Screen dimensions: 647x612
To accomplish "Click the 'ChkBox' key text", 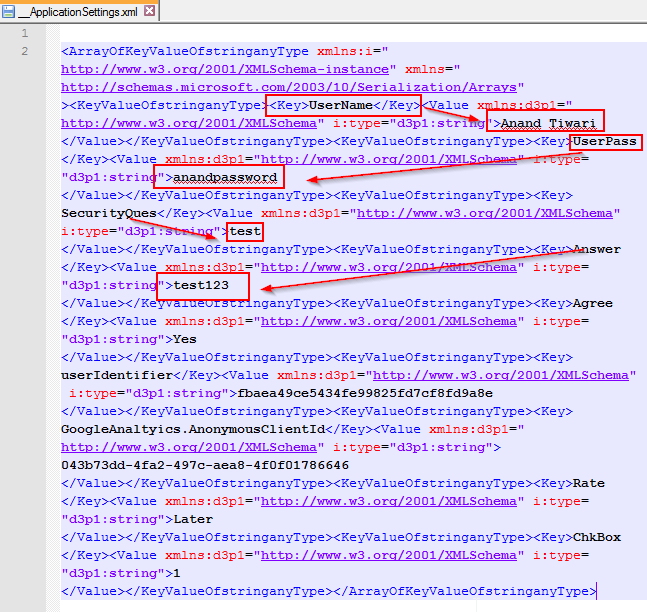I will click(x=597, y=537).
